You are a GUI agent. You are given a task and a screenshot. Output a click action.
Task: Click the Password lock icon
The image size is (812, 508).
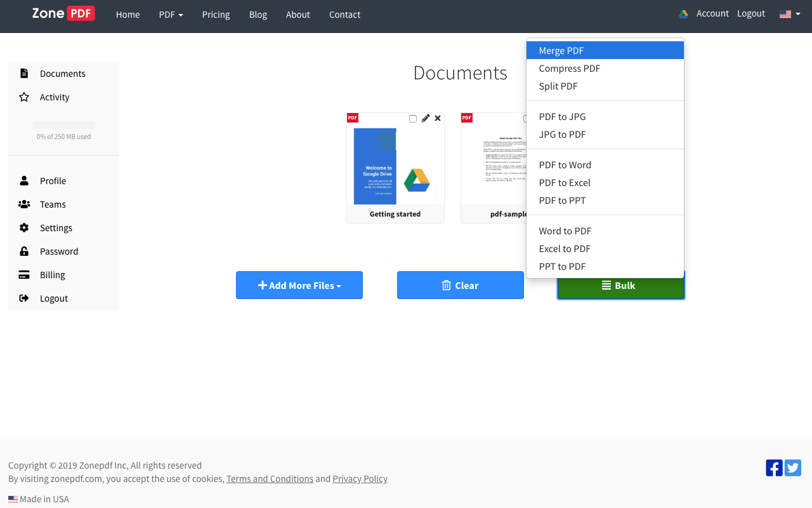tap(24, 251)
